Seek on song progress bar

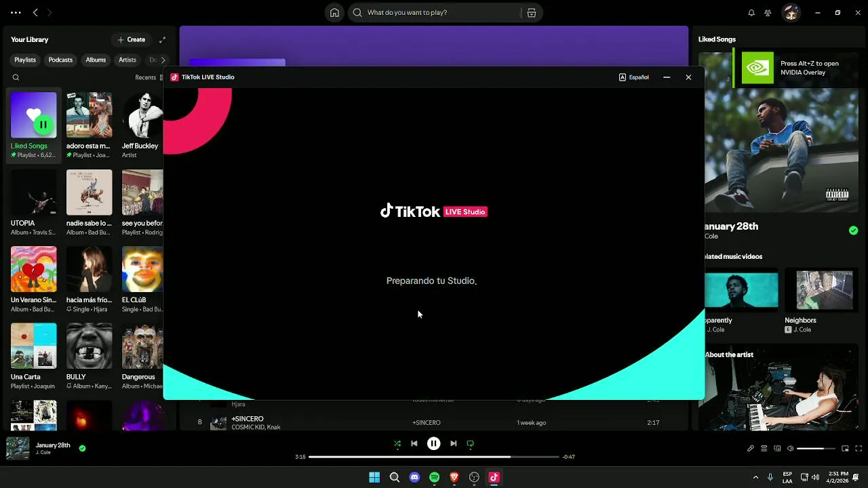[x=434, y=457]
